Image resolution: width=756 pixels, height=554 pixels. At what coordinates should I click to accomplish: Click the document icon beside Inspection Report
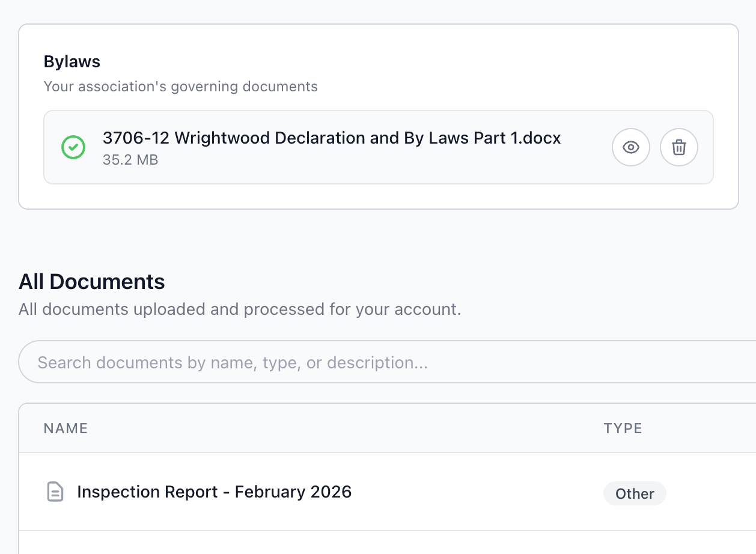[x=55, y=492]
